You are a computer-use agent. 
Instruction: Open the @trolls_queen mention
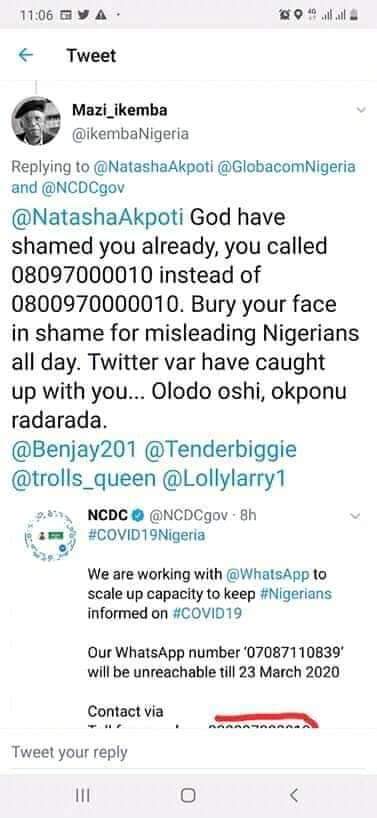[83, 479]
